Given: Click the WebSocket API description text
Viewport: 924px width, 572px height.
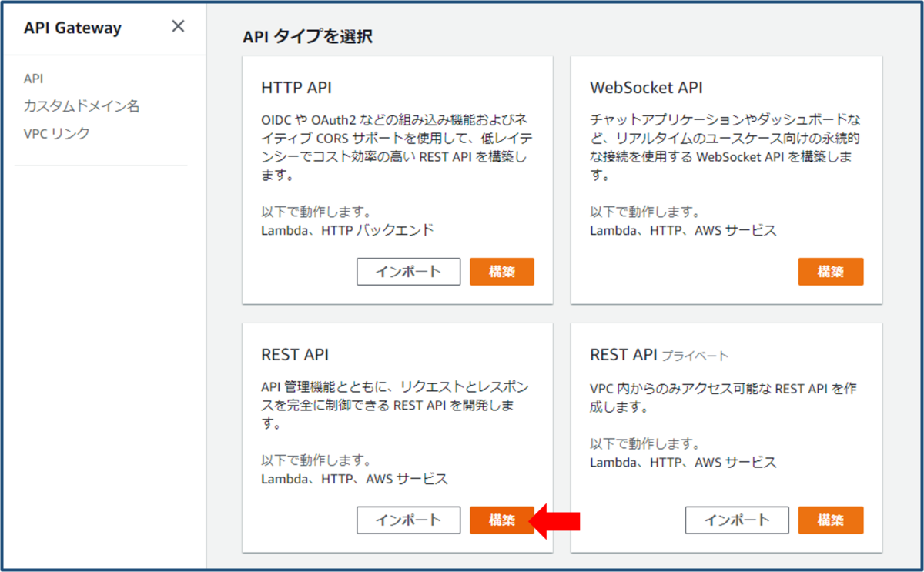Looking at the screenshot, I should point(725,148).
